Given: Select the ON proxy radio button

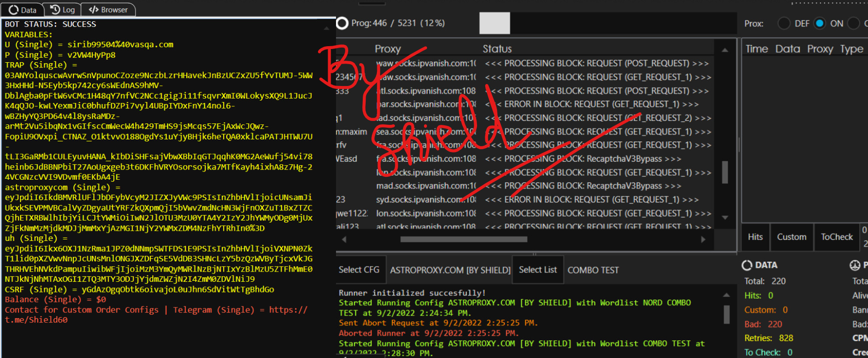Looking at the screenshot, I should tap(820, 23).
